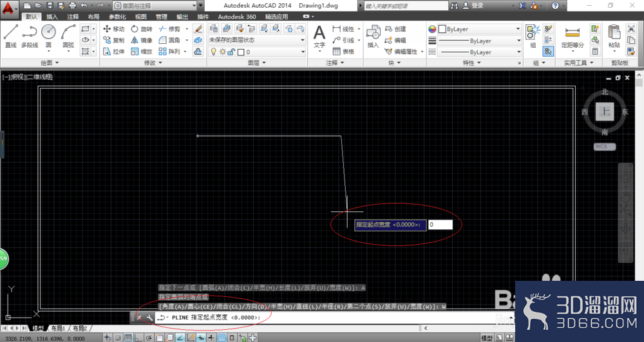Screen dimensions: 644x342
Task: Click the layer 0 color swatch
Action: pyautogui.click(x=241, y=52)
